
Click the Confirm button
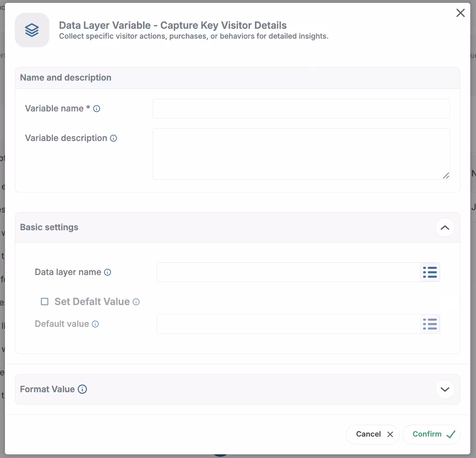(x=432, y=434)
